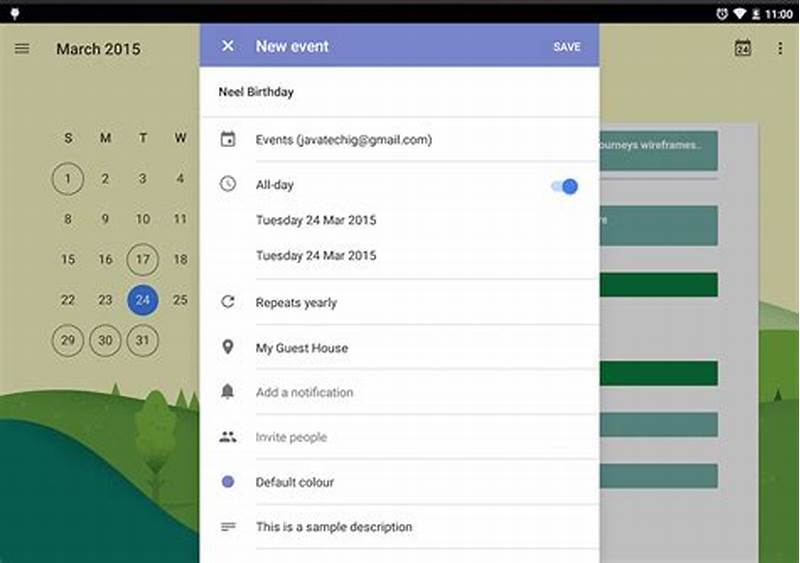The height and width of the screenshot is (563, 800).
Task: Click the default colour circle swatch
Action: (x=228, y=481)
